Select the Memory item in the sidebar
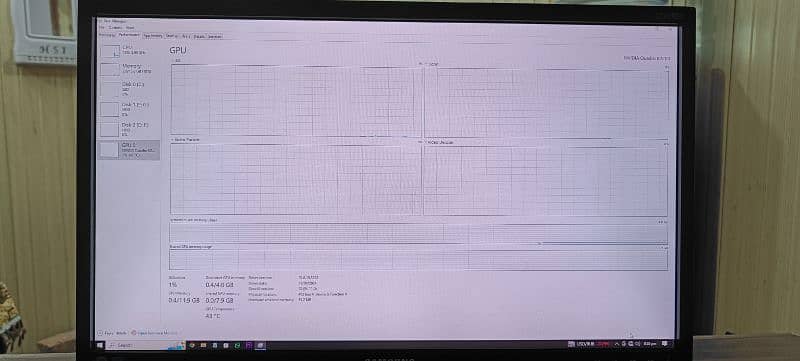Viewport: 800px width, 361px height. (129, 69)
